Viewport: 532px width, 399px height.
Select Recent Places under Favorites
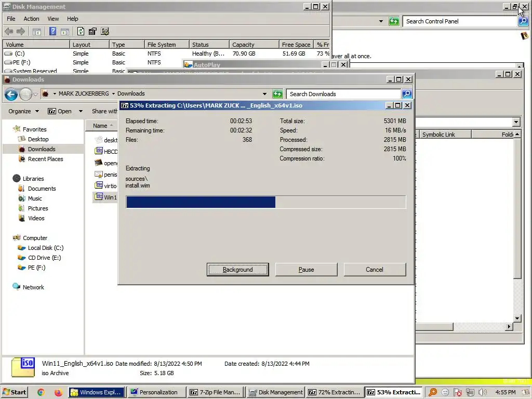click(x=46, y=159)
